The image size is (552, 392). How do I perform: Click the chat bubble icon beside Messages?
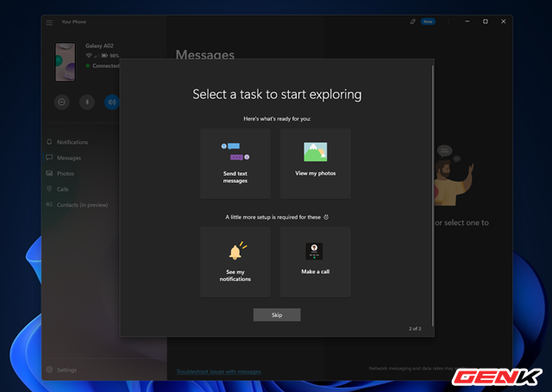click(49, 158)
